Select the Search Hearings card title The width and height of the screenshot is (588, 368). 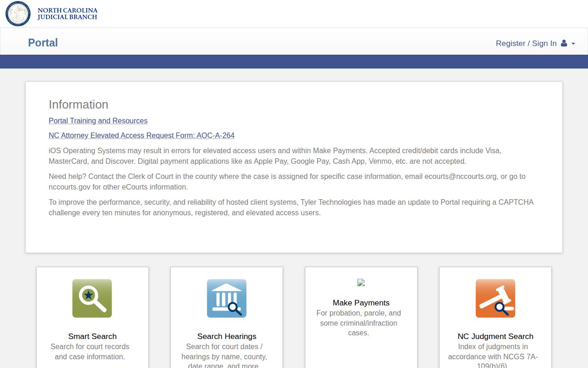pyautogui.click(x=226, y=336)
